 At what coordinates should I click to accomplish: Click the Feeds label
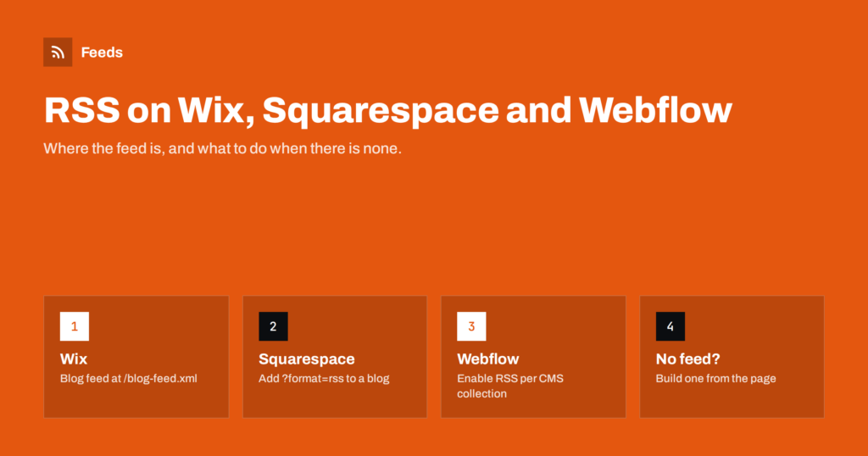click(102, 52)
